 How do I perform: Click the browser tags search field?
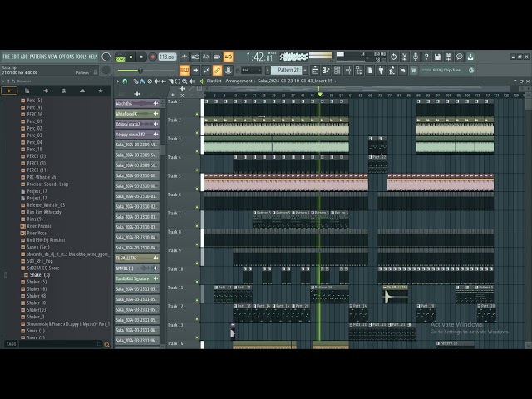tap(60, 344)
